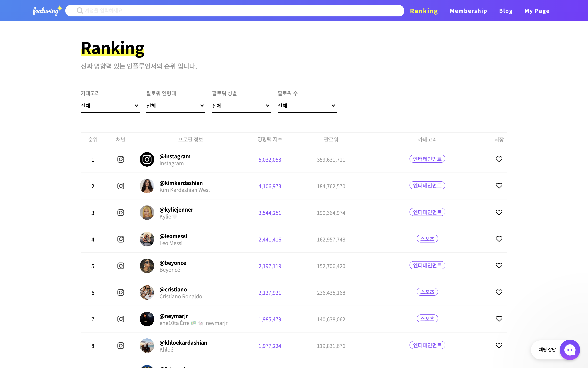Open the @beyonce account link
Image resolution: width=588 pixels, height=368 pixels.
(x=173, y=263)
